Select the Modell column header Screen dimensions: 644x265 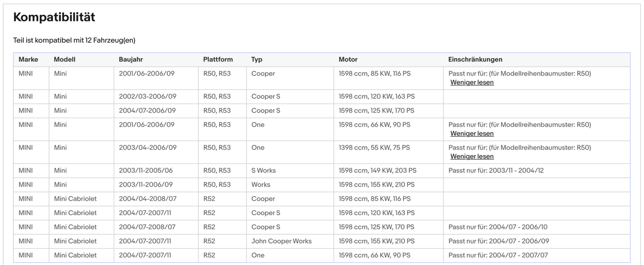tap(65, 59)
